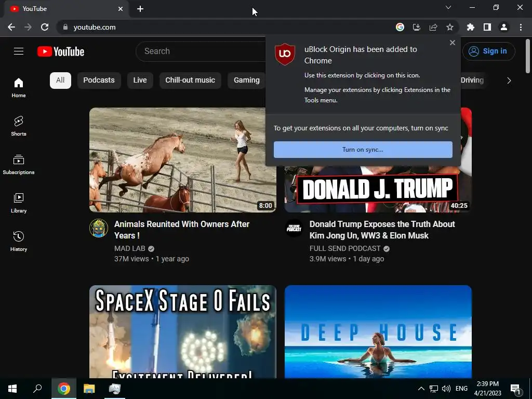Viewport: 532px width, 399px height.
Task: Bookmark this tab with the star icon
Action: (450, 27)
